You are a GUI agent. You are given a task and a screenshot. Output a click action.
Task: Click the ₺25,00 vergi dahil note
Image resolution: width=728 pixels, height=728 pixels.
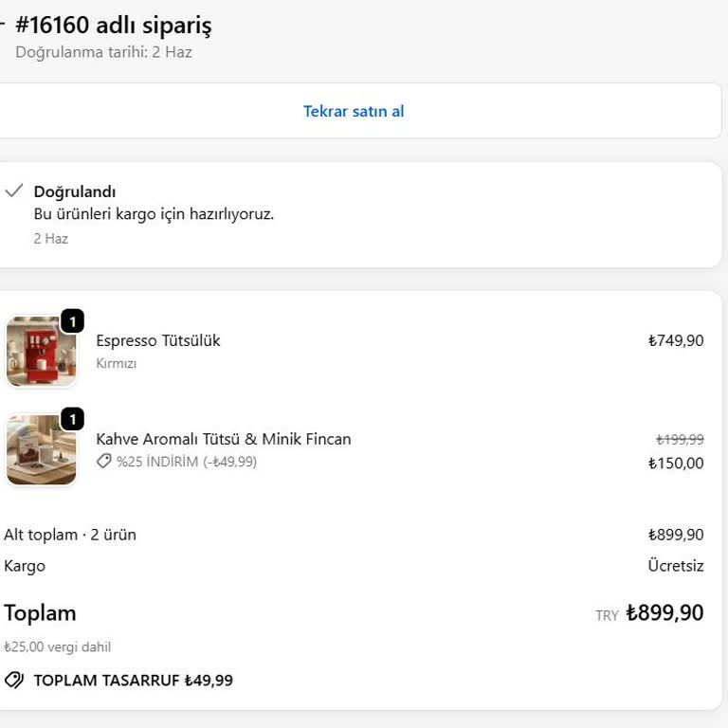tap(58, 646)
